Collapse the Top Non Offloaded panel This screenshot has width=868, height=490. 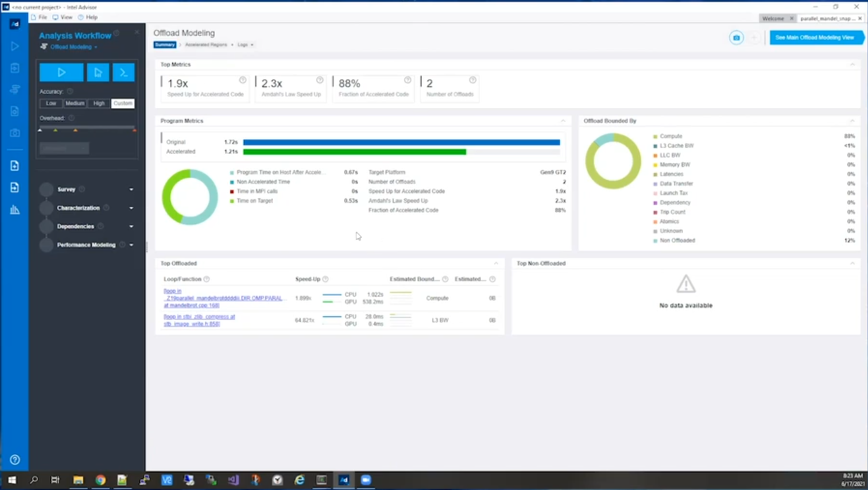tap(852, 263)
